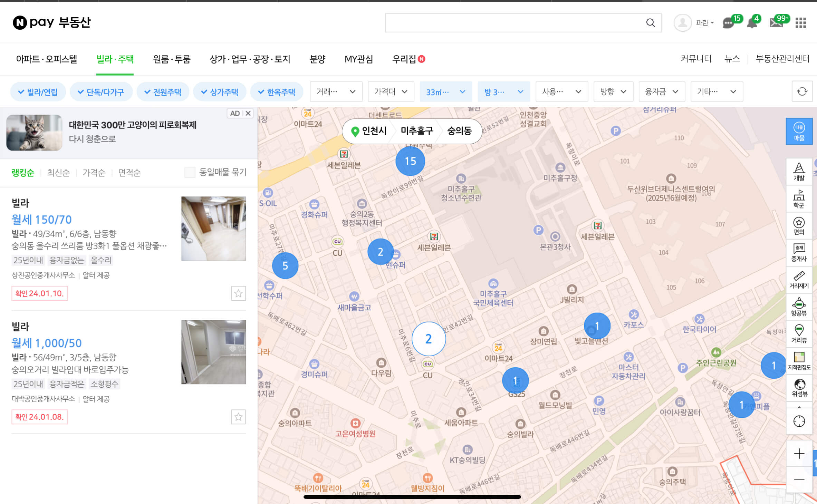Viewport: 817px width, 504px height.
Task: Zoom in the map with plus button
Action: [799, 454]
